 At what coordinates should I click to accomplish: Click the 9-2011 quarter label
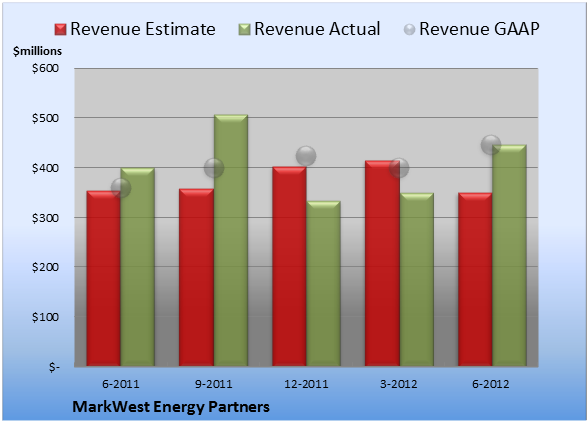tap(214, 384)
